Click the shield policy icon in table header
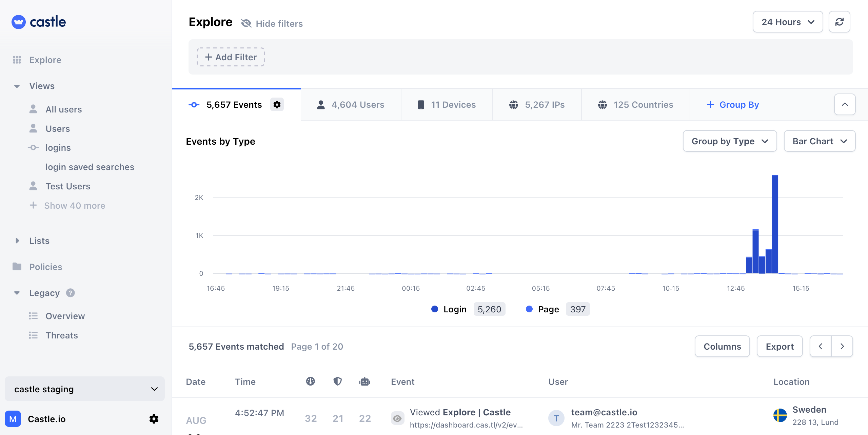This screenshot has width=868, height=435. [x=337, y=381]
